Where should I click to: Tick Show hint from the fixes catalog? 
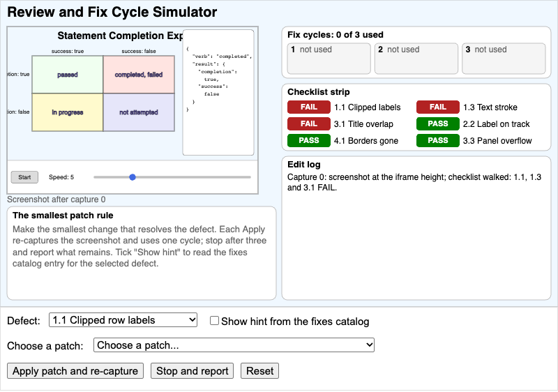click(214, 321)
